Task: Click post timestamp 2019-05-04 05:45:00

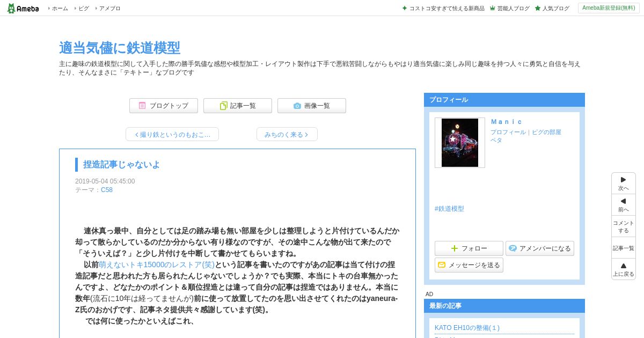Action: 105,181
